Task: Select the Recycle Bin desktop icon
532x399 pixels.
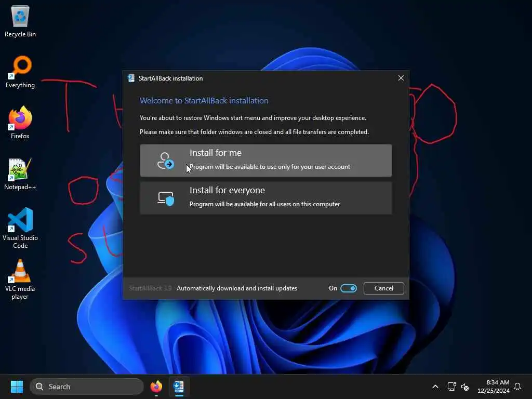Action: coord(20,21)
